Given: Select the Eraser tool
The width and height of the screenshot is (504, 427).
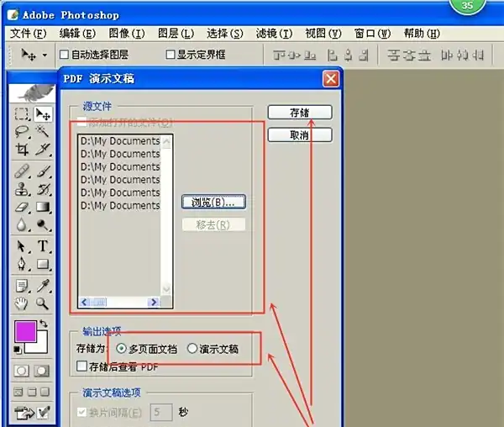Looking at the screenshot, I should (22, 207).
